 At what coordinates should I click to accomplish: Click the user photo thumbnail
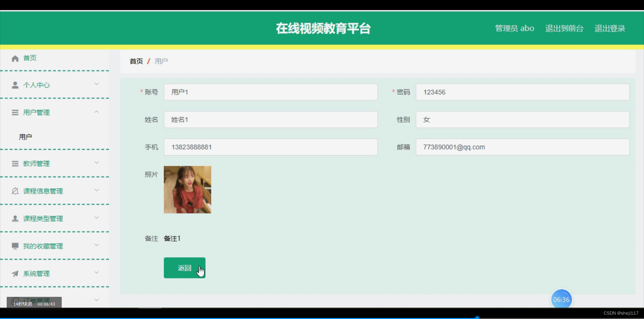(x=187, y=189)
